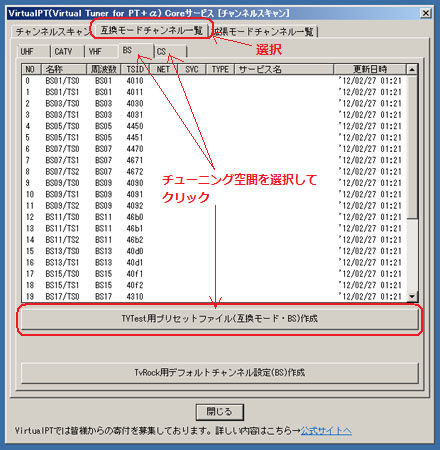The width and height of the screenshot is (440, 450).
Task: Switch to the チャンネルスキャン tab
Action: click(53, 32)
